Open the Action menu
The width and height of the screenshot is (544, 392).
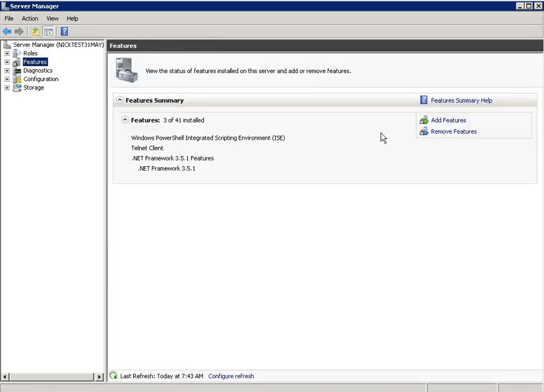coord(30,18)
